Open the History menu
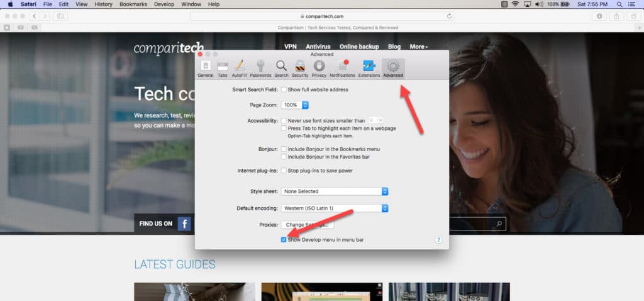The image size is (644, 301). point(103,4)
